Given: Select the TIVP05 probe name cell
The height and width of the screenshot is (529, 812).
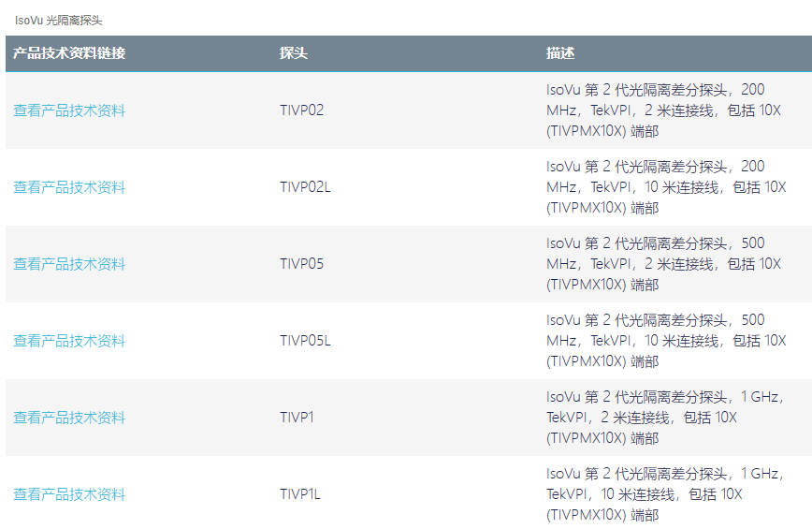Looking at the screenshot, I should 302,264.
